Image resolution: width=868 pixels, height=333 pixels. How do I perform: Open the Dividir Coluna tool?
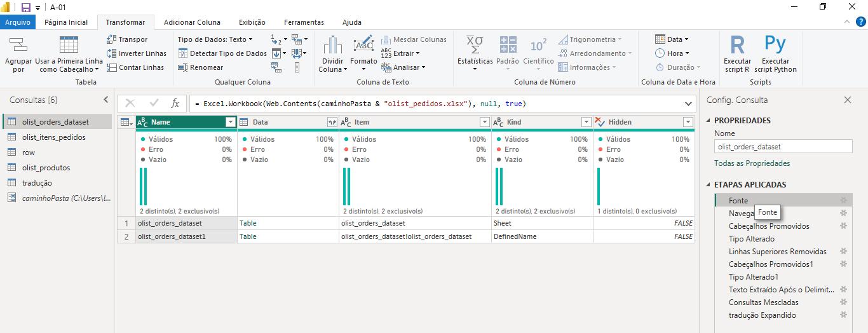tap(333, 55)
